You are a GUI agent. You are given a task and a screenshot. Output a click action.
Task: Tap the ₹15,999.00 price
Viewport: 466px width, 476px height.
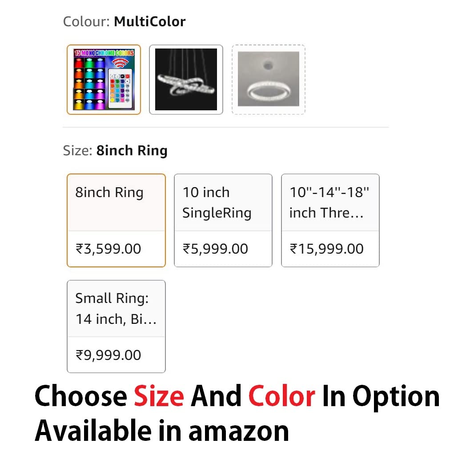(327, 249)
